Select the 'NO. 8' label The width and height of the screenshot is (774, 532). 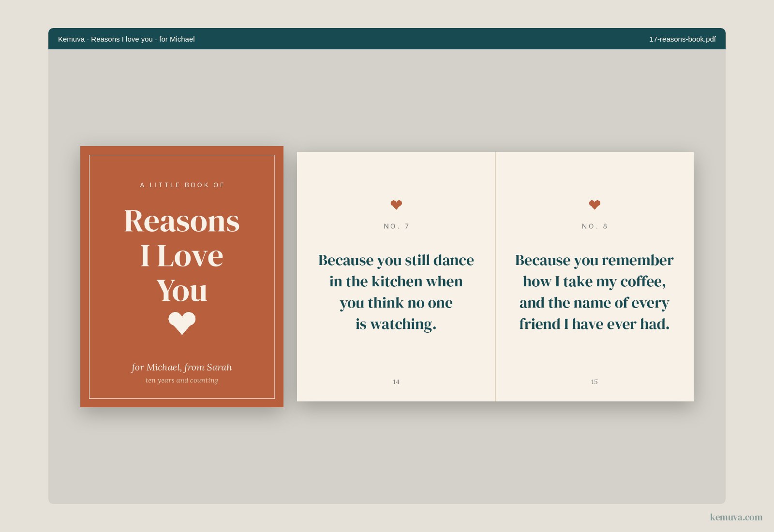595,226
